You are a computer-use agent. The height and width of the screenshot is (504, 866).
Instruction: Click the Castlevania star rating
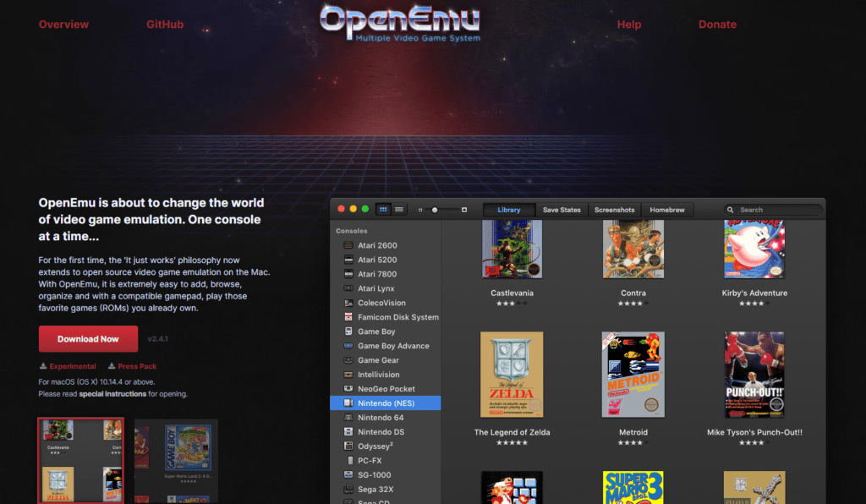[x=512, y=303]
